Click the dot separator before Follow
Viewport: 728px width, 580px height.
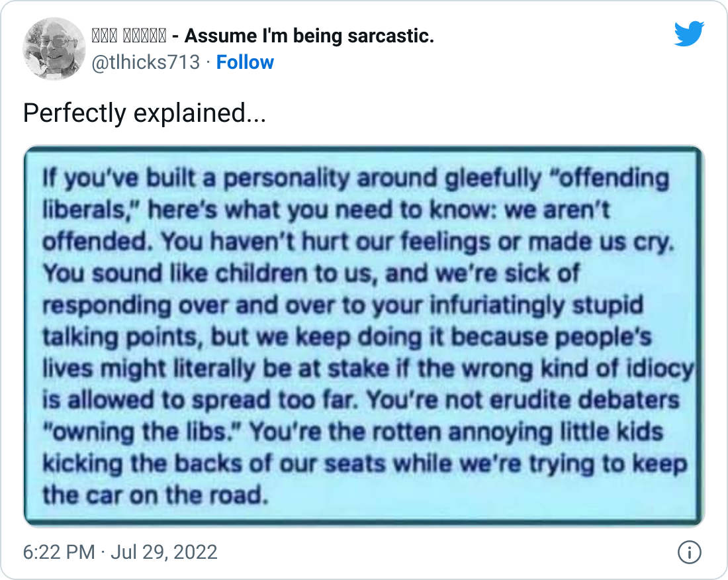coord(208,63)
